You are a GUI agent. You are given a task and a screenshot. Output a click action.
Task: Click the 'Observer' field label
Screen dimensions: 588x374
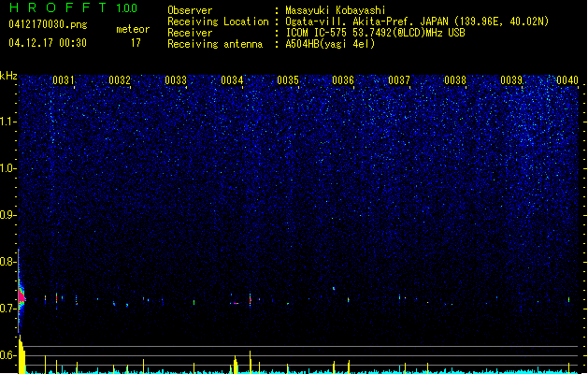tap(190, 10)
